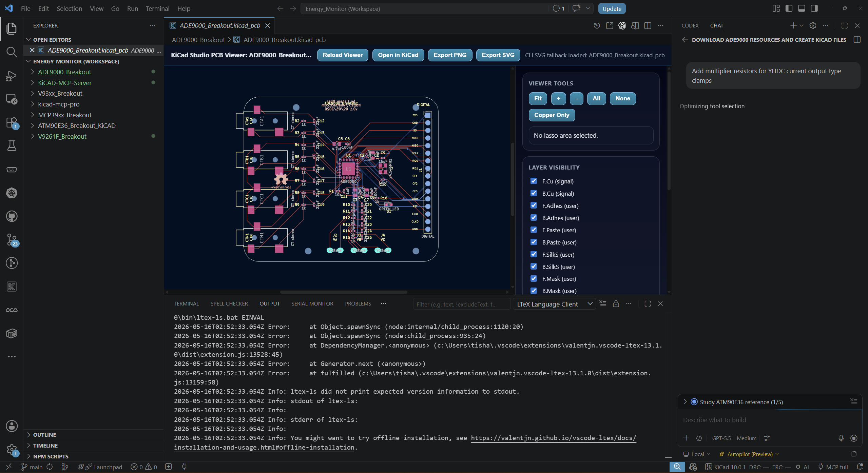Click the Copper Only button
The height and width of the screenshot is (473, 868).
[552, 115]
